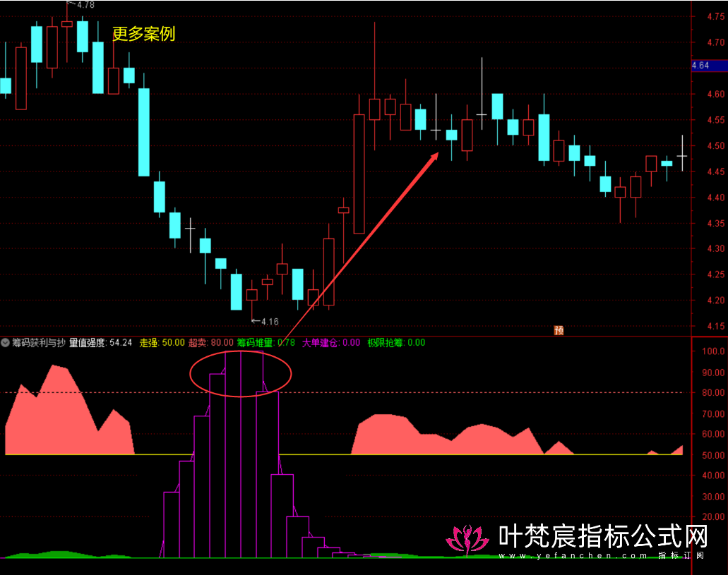Click the 量值强度: 54.24 readout

[x=101, y=343]
